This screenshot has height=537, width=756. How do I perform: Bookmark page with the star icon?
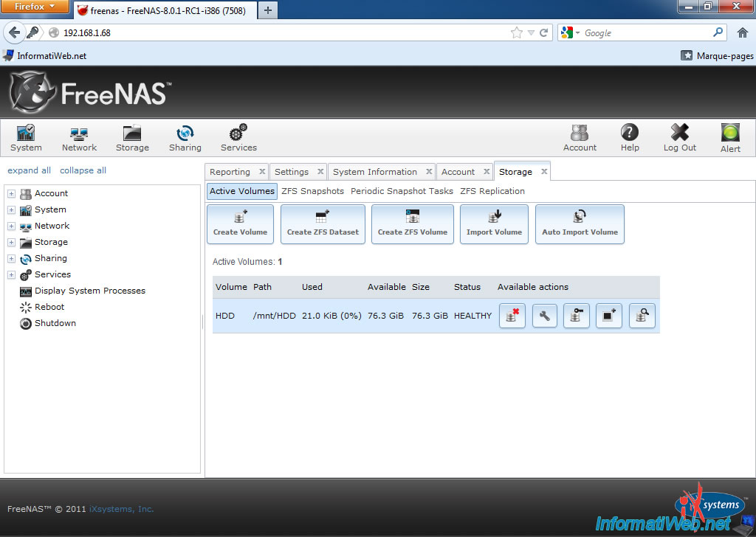(x=516, y=32)
